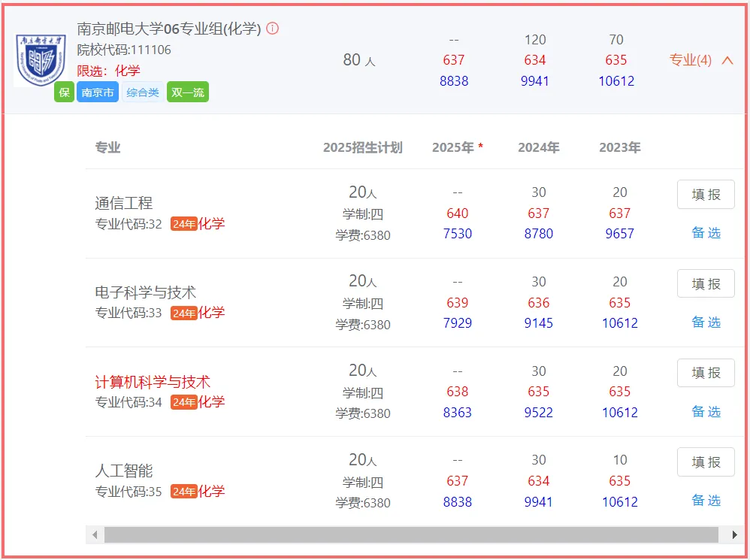The width and height of the screenshot is (750, 560).
Task: Click the 2024 rank 9941 in the 人工智能 row
Action: (x=539, y=501)
